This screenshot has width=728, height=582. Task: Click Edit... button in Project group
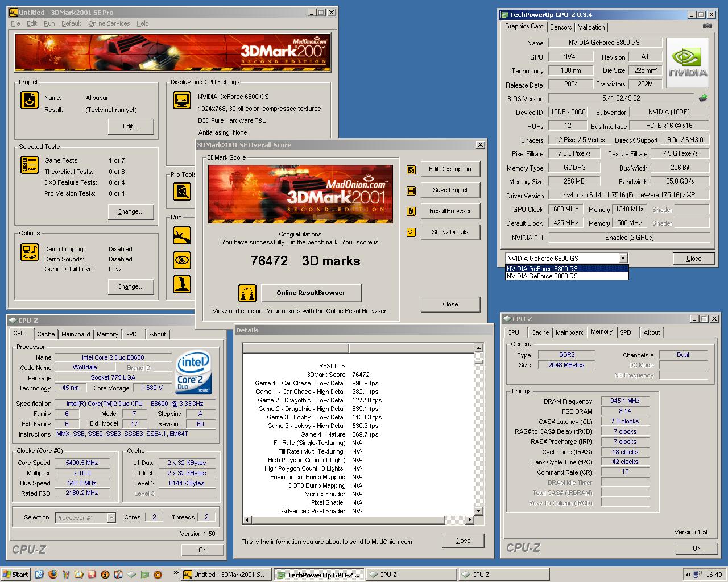[131, 127]
